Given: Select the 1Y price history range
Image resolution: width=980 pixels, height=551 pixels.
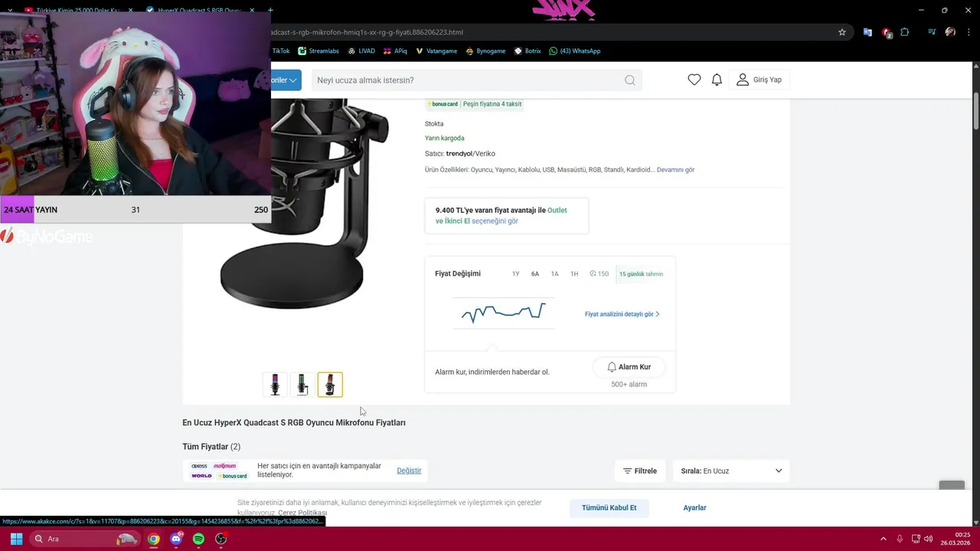Looking at the screenshot, I should 516,274.
